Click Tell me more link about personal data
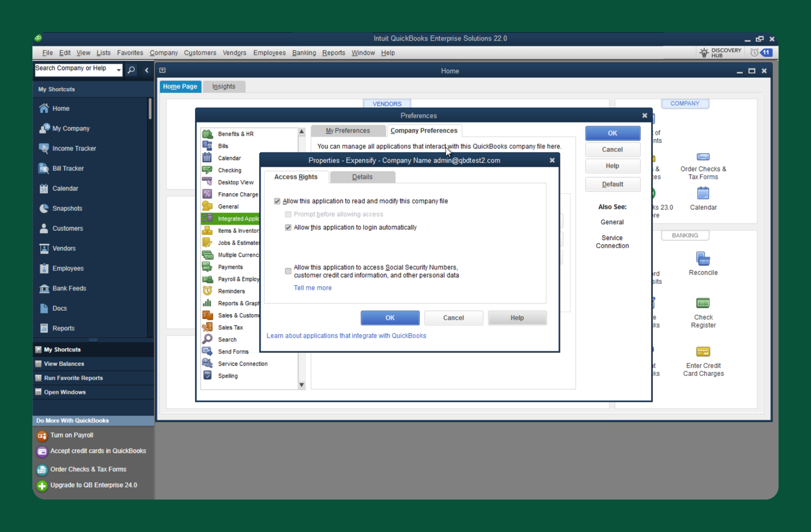The height and width of the screenshot is (532, 811). 313,287
